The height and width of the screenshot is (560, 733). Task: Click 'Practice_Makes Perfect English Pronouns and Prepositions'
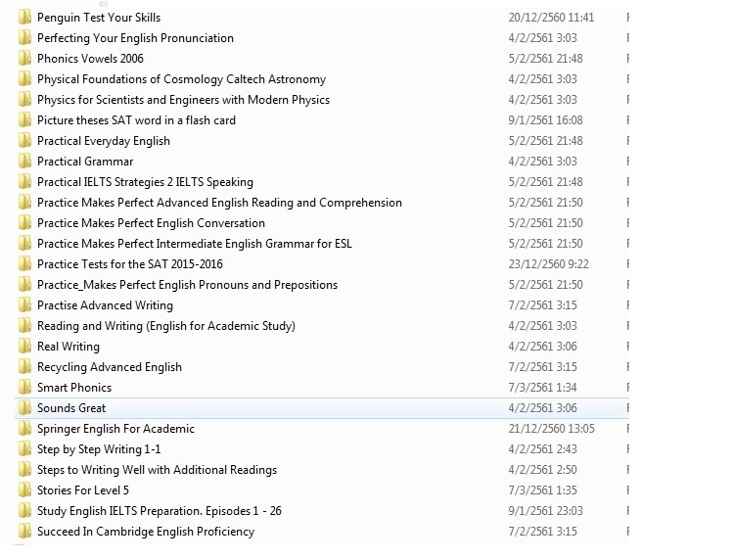coord(187,285)
